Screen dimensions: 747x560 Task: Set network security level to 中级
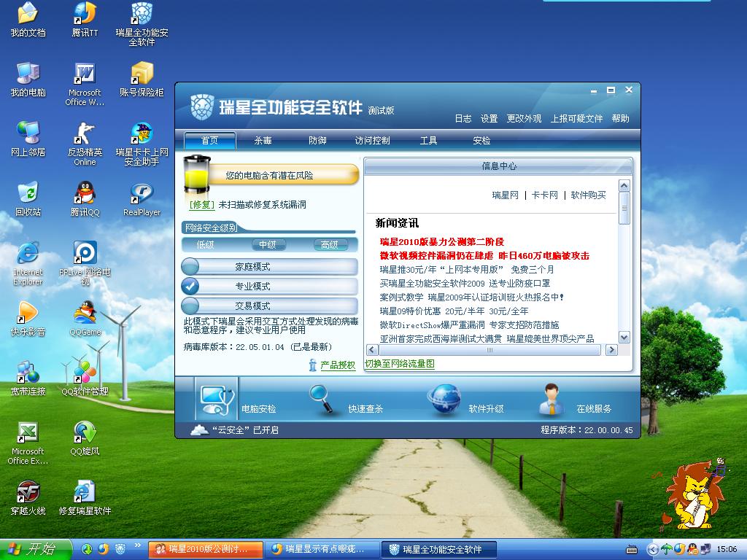[x=268, y=245]
